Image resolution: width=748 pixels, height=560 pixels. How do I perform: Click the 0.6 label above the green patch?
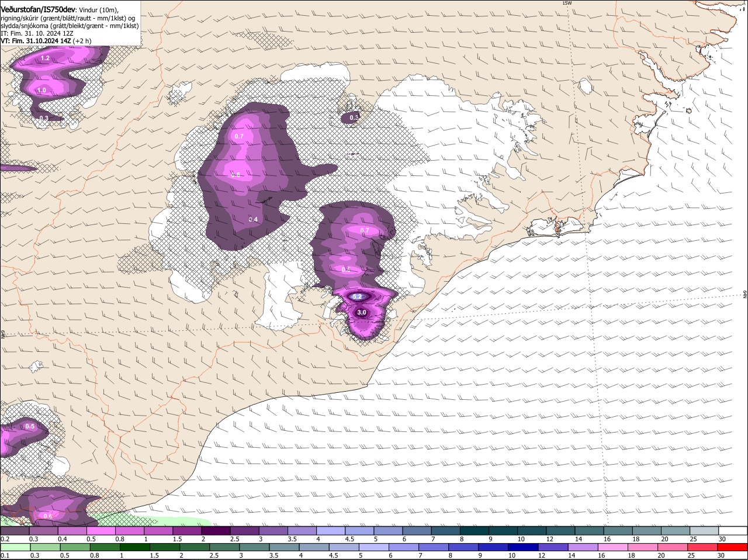tap(48, 516)
